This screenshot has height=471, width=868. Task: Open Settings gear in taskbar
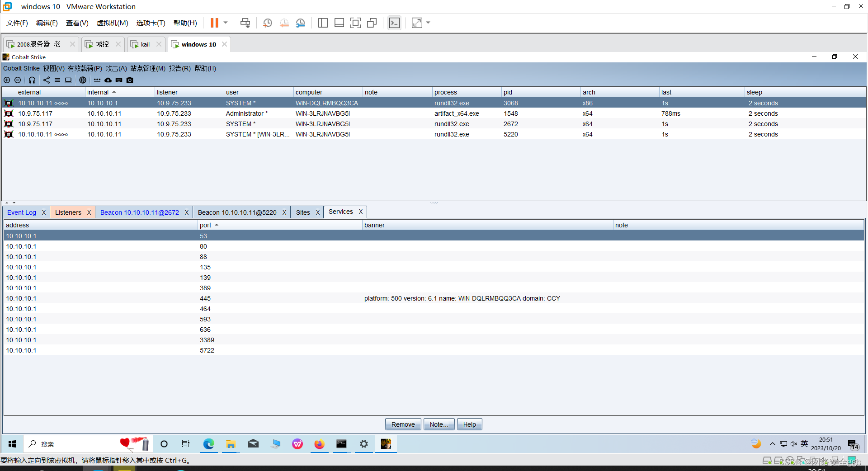[x=363, y=444]
